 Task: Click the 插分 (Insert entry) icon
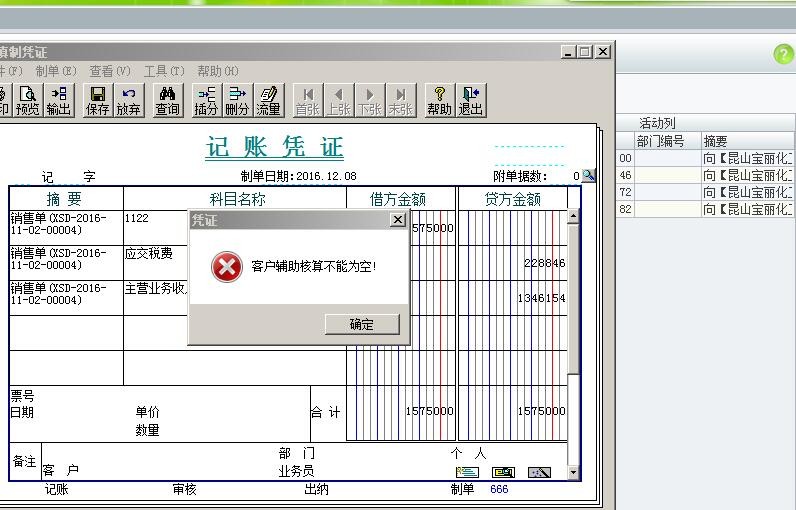click(206, 100)
